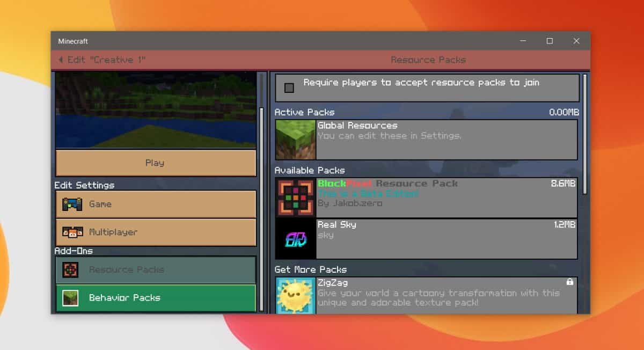
Task: Click the right panel vertical scrollbar
Action: 585,134
